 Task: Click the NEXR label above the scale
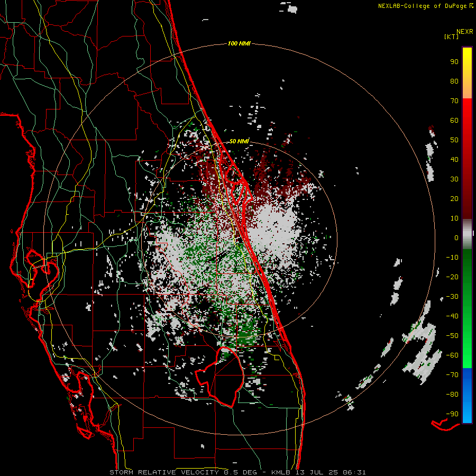pyautogui.click(x=464, y=32)
